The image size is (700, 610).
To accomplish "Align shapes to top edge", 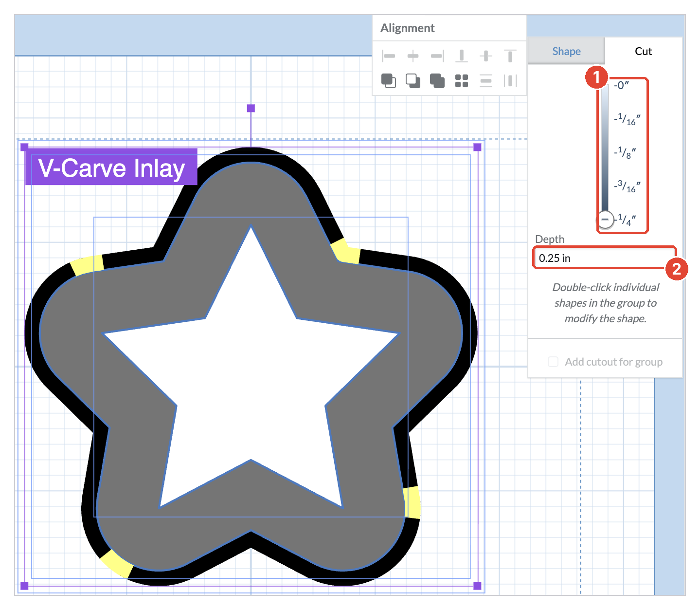I will 510,56.
